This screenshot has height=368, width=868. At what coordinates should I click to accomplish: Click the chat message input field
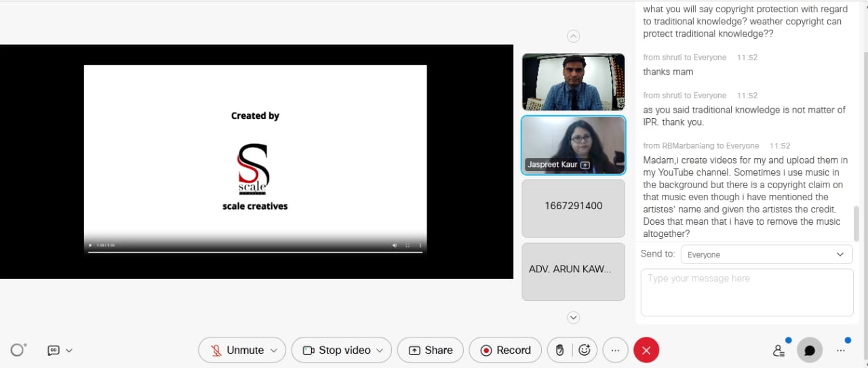(747, 292)
